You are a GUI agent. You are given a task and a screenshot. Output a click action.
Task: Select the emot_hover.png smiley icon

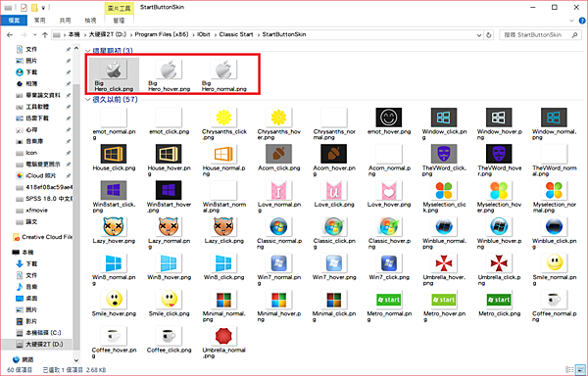click(389, 117)
